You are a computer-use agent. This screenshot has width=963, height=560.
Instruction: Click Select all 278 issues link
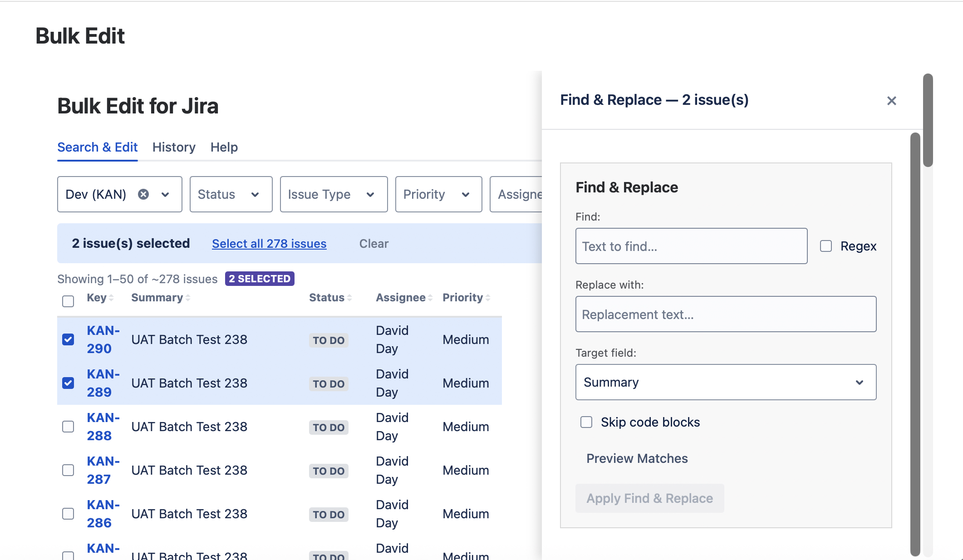[269, 244]
